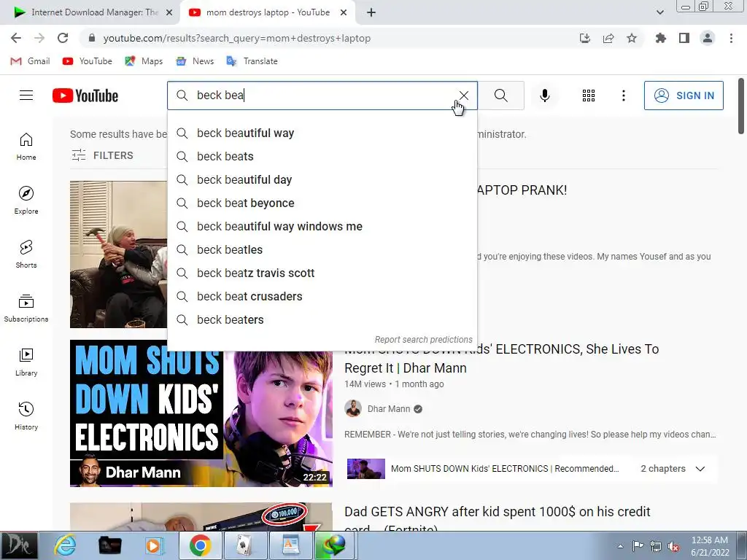Open Library in the sidebar
747x560 pixels.
(x=26, y=362)
